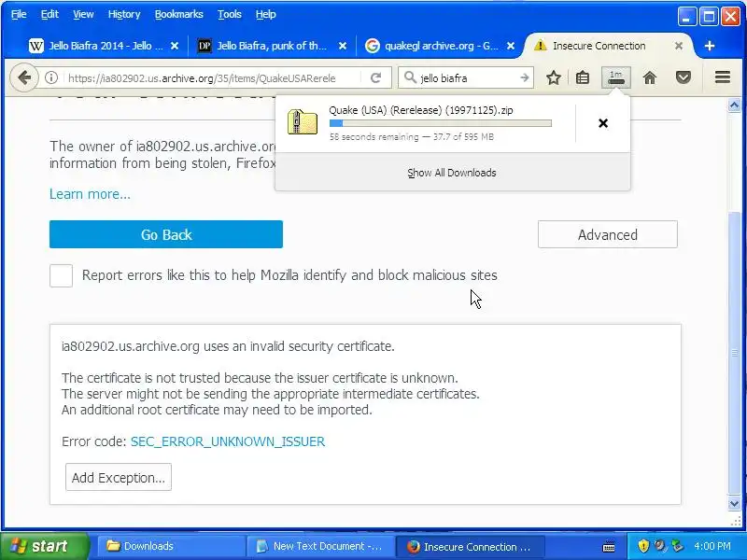This screenshot has width=747, height=560.
Task: Open the File menu
Action: click(19, 14)
